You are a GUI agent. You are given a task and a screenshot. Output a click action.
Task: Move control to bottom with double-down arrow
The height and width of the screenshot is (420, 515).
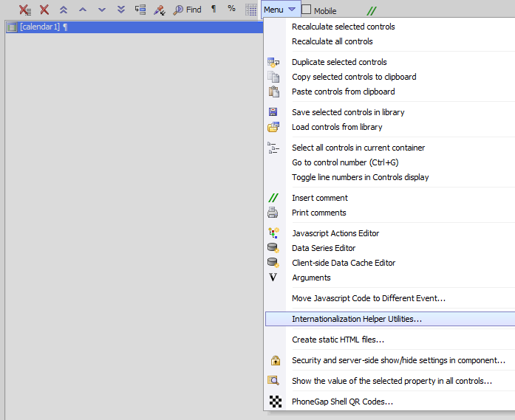121,10
